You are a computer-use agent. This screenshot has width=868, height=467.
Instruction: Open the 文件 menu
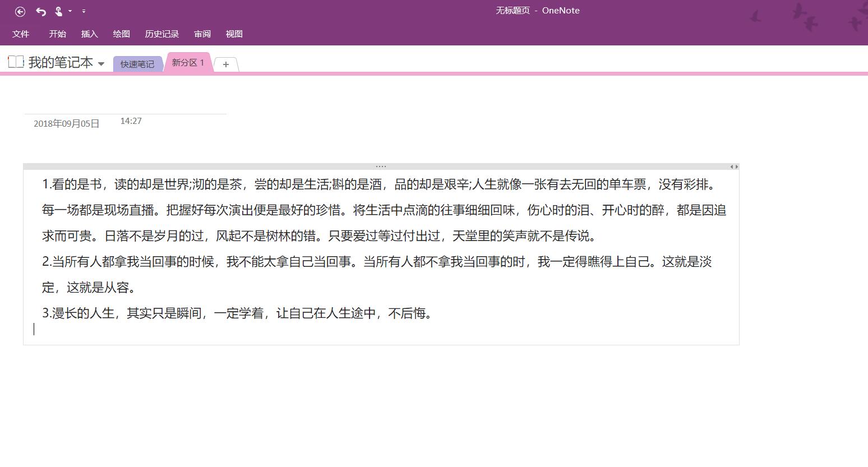click(21, 34)
